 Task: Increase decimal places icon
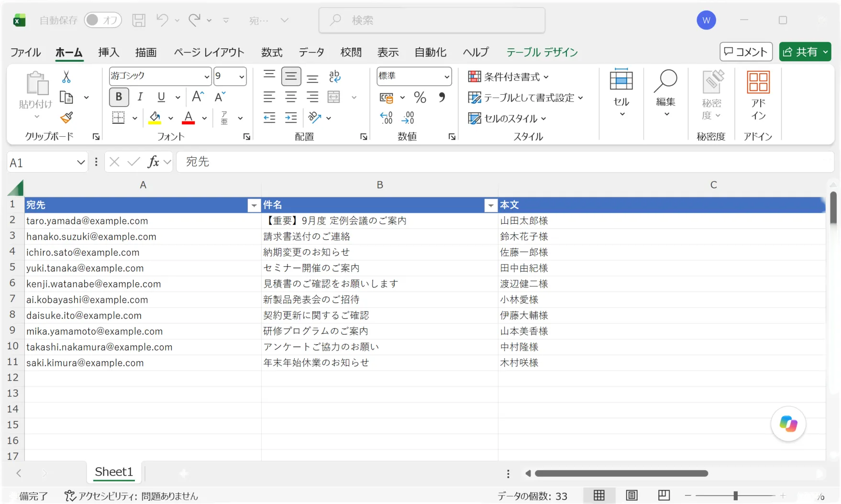pos(386,118)
